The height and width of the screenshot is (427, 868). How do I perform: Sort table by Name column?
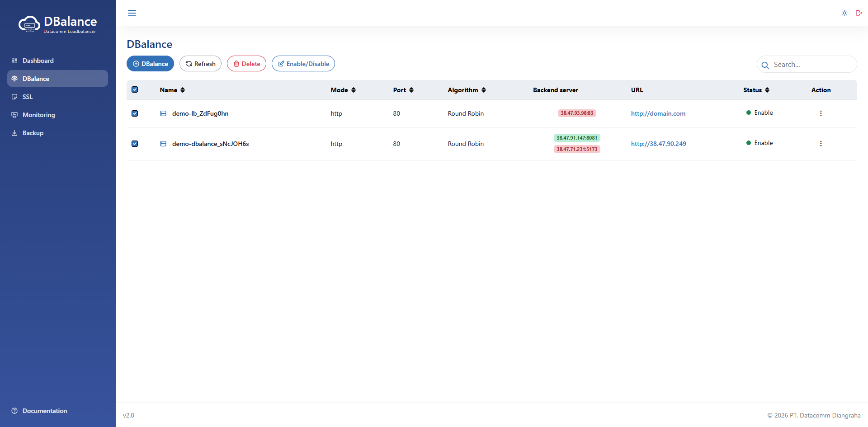[x=172, y=90]
